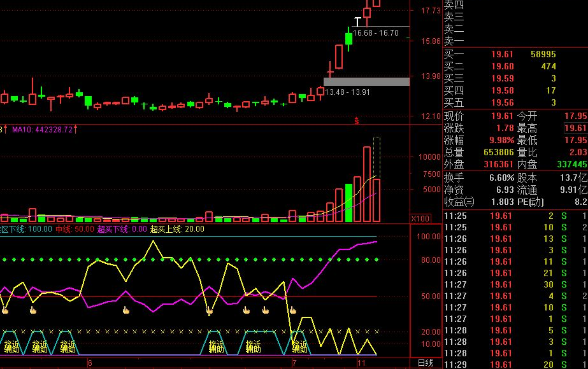588x369 pixels.
Task: Click the 13.48 - 13.91 gap label
Action: click(x=347, y=92)
